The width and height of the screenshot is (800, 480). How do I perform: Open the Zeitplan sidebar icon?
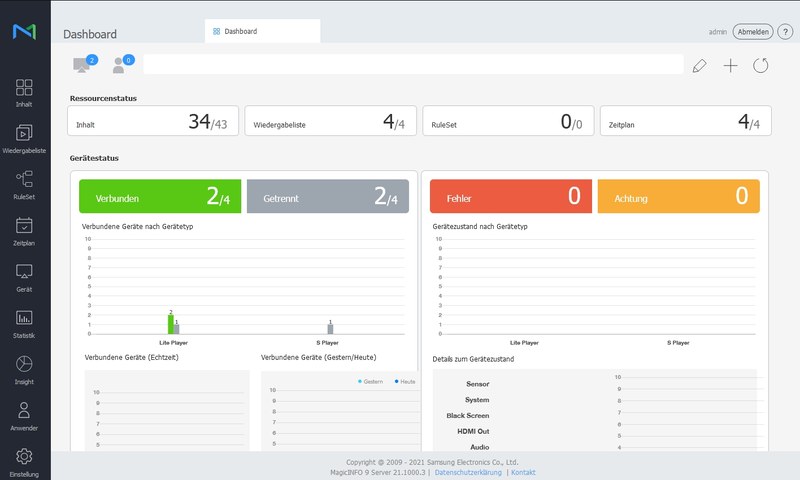tap(24, 230)
